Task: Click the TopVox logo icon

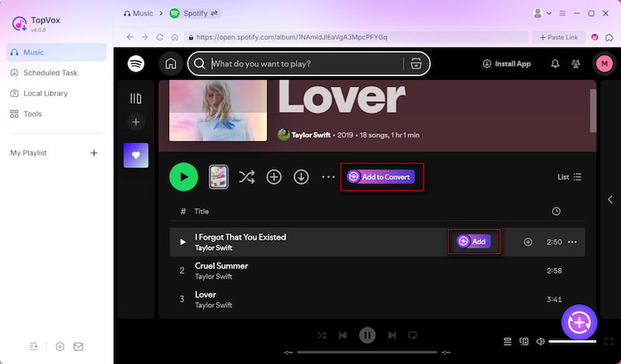Action: 19,23
